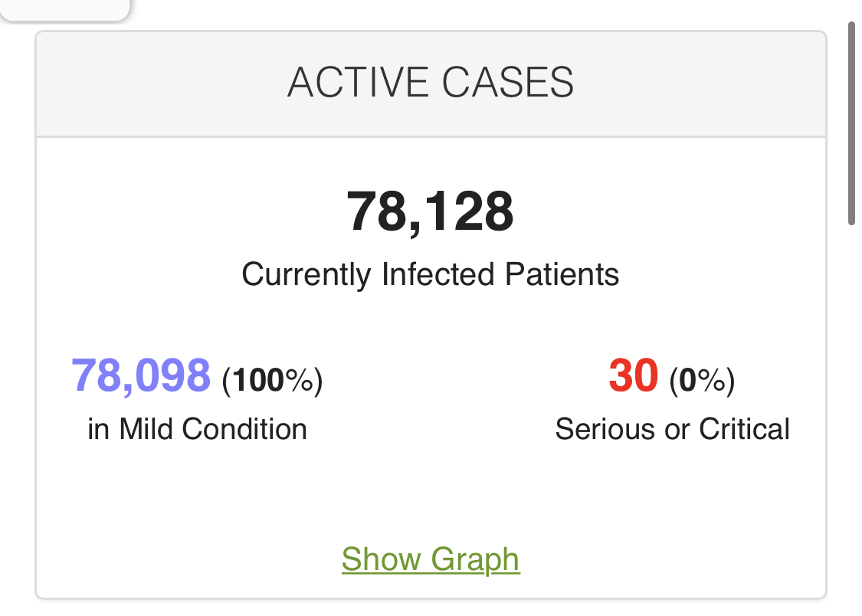862x616 pixels.
Task: Click the word CASES in the heading
Action: [508, 83]
